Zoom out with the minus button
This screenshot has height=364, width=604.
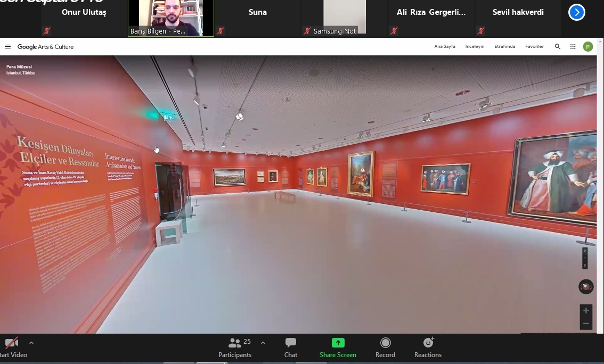[x=586, y=324]
